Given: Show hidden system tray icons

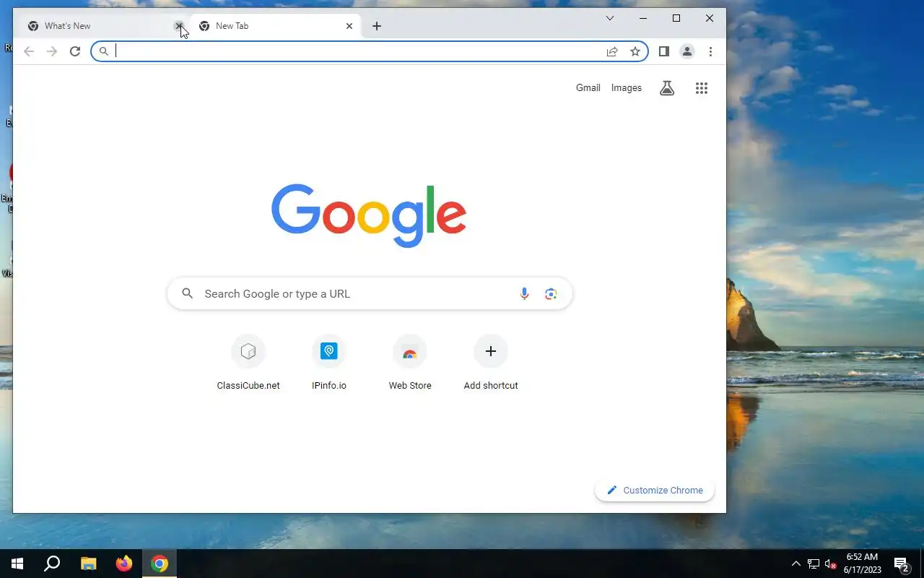Looking at the screenshot, I should 796,564.
